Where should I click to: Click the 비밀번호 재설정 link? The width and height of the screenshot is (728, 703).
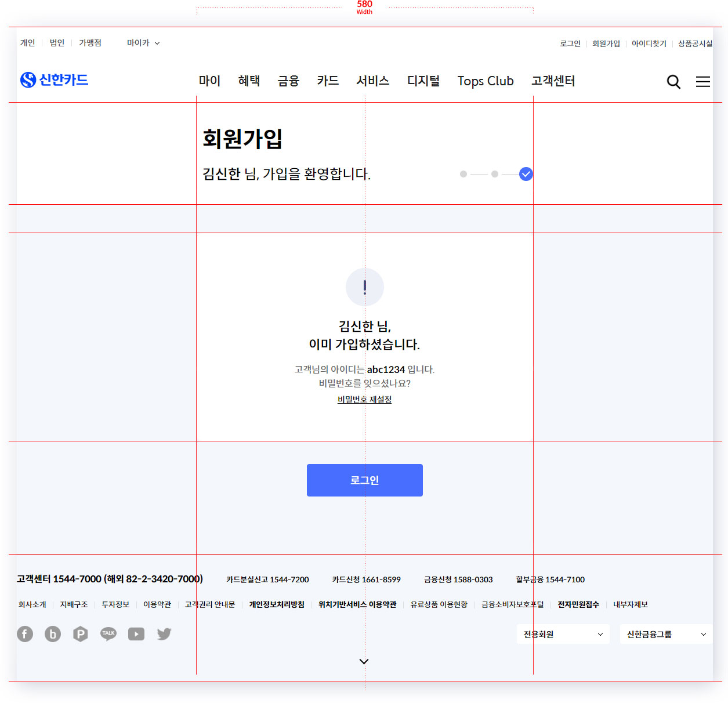(x=365, y=400)
